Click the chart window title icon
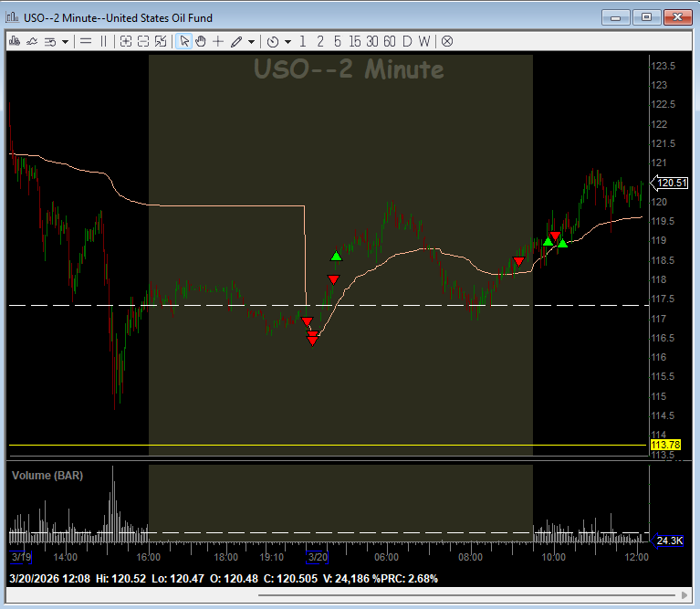 tap(12, 17)
